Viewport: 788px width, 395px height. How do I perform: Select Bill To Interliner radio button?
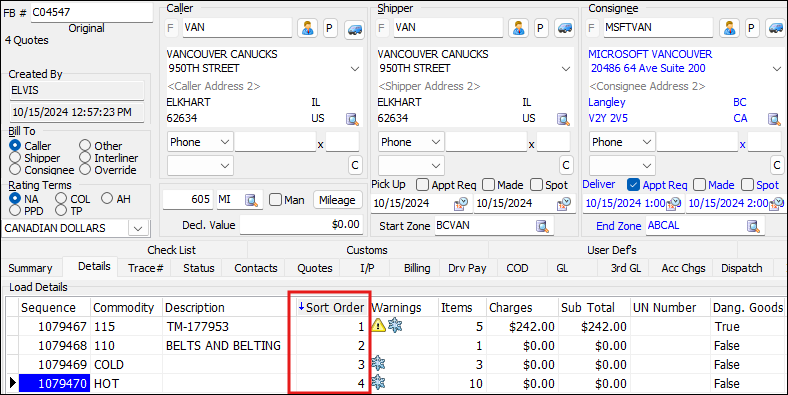coord(85,158)
